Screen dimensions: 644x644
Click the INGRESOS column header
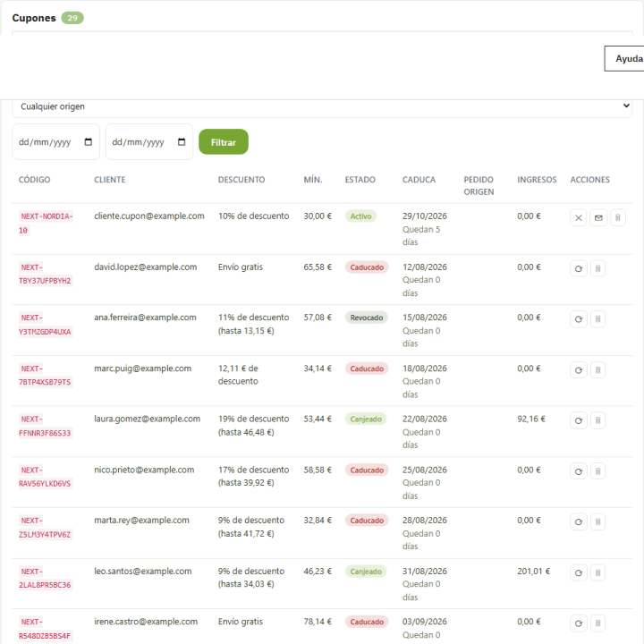537,180
